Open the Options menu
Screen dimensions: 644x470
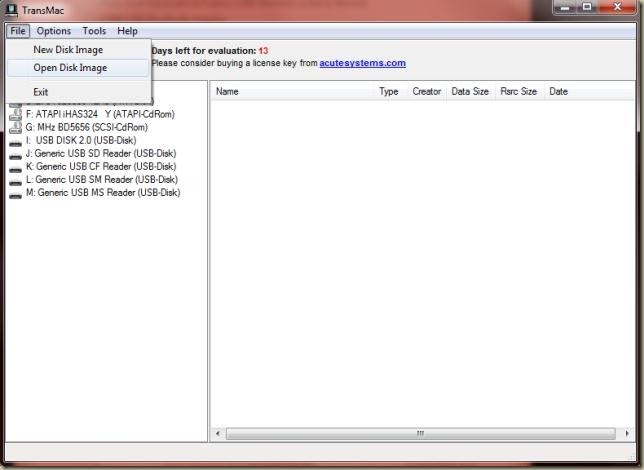(x=54, y=31)
